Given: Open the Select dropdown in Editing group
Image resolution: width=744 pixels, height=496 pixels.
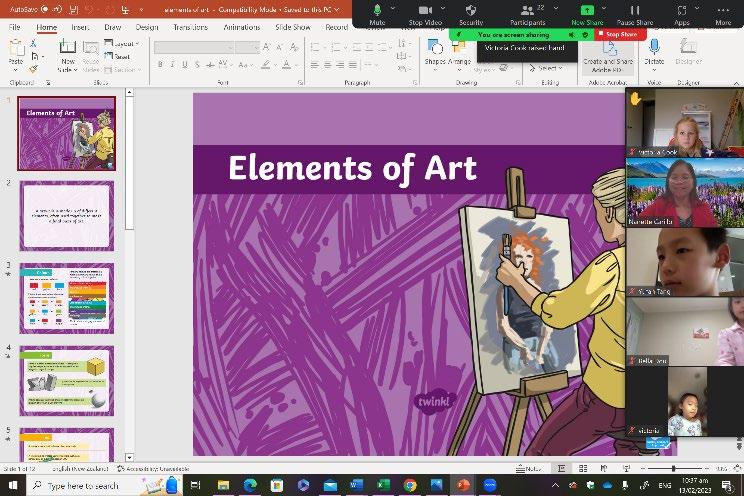Looking at the screenshot, I should click(x=546, y=68).
